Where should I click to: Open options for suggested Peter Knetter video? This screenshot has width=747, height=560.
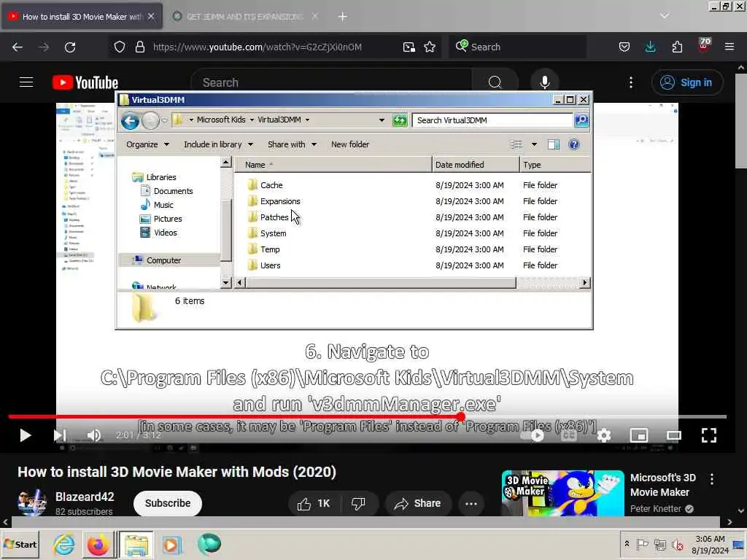point(712,479)
